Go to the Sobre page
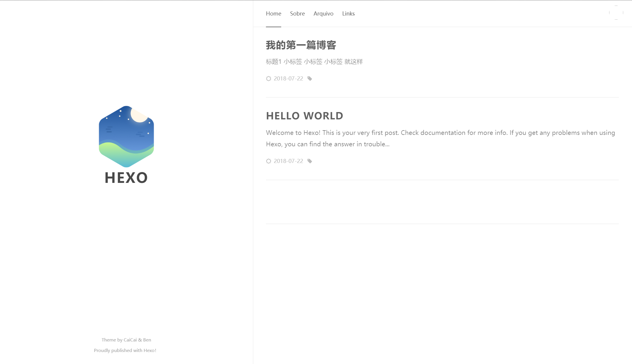632x364 pixels. tap(297, 13)
